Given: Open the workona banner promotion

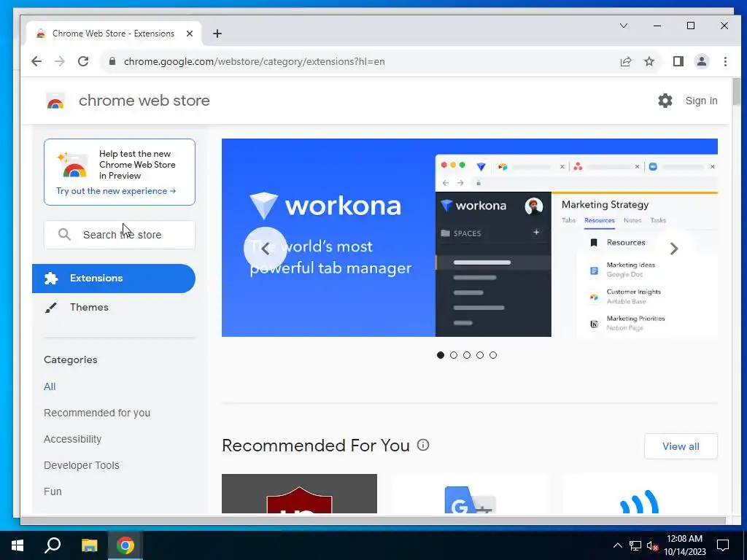Looking at the screenshot, I should [x=469, y=238].
